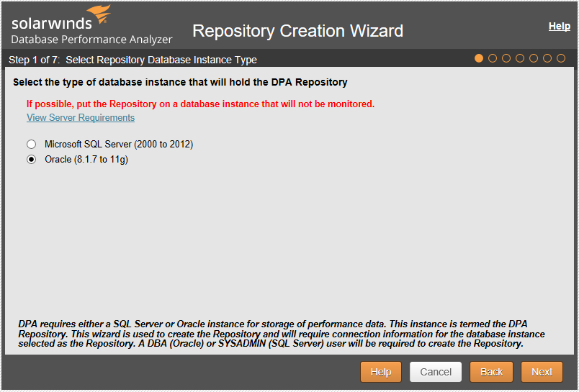Click the 'Microsoft SQL Server (2000 to 2012)' label
579x392 pixels.
click(119, 144)
